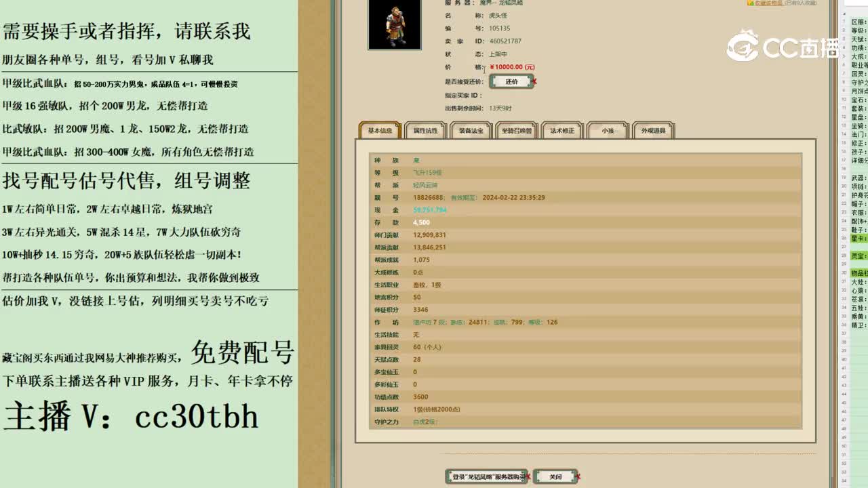The width and height of the screenshot is (868, 488).
Task: Open the 基本信息 tab
Action: coord(380,130)
